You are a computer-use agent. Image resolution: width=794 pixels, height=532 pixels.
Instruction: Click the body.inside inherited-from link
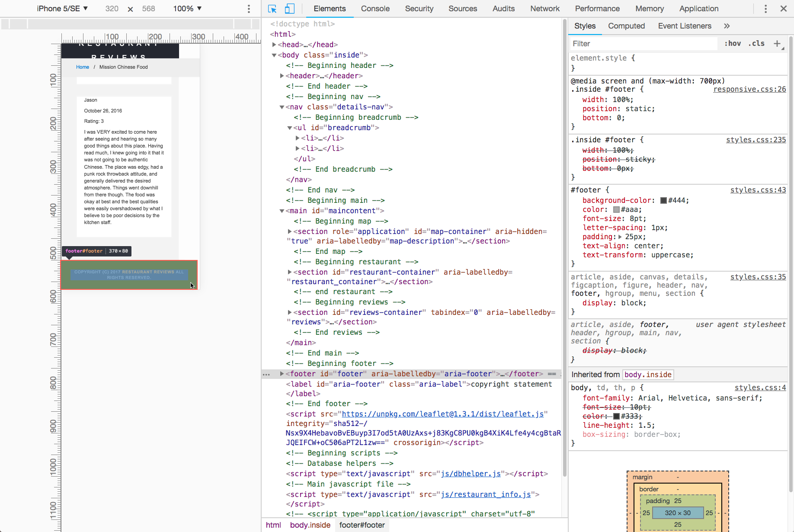[x=648, y=375]
